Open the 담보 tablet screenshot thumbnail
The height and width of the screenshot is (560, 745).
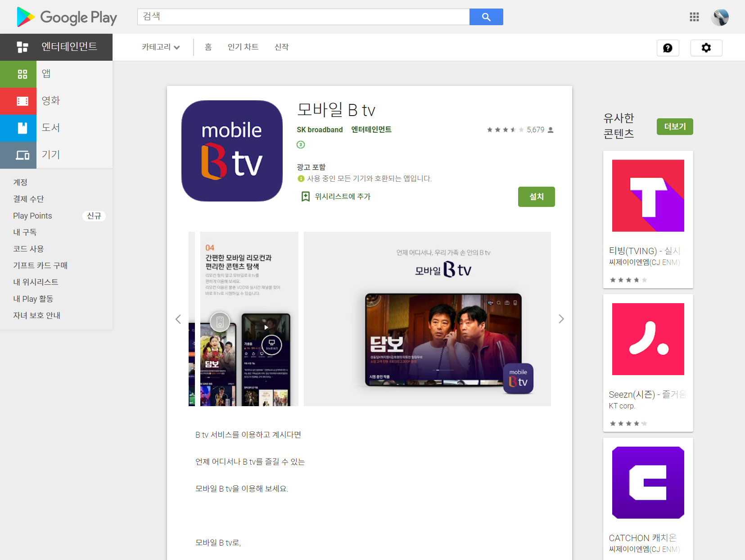coord(427,319)
